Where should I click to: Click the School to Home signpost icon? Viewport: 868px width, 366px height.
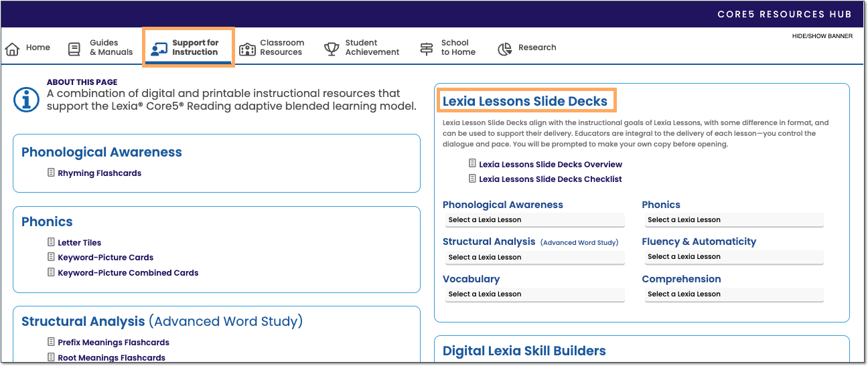point(427,49)
